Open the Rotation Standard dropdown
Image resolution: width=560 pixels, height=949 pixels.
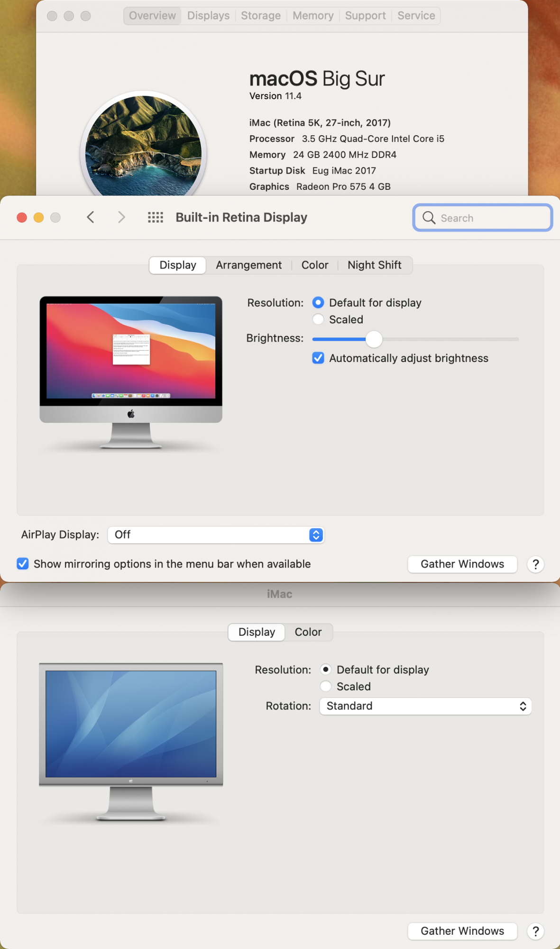[425, 706]
